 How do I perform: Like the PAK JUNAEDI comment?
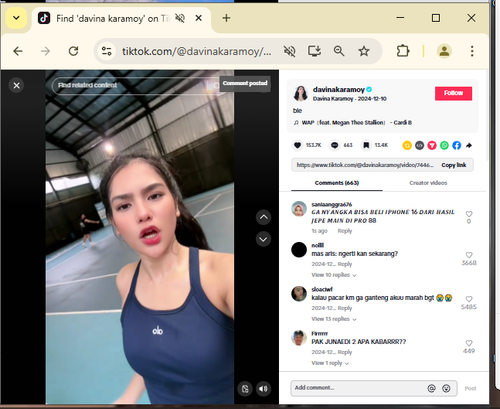click(x=469, y=343)
